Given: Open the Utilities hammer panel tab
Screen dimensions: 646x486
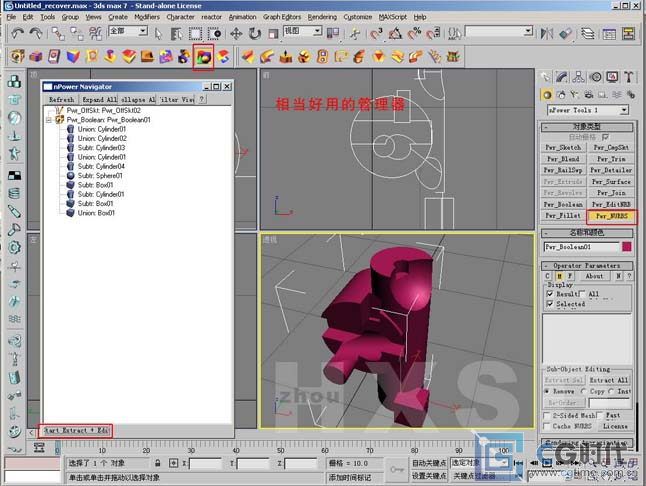Looking at the screenshot, I should coord(628,77).
